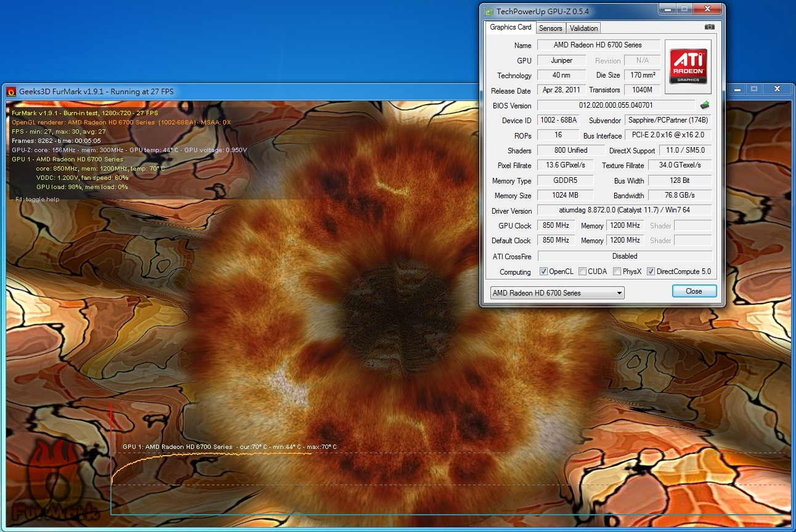Toggle the OpenCL checkbox
Image resolution: width=796 pixels, height=532 pixels.
point(543,272)
